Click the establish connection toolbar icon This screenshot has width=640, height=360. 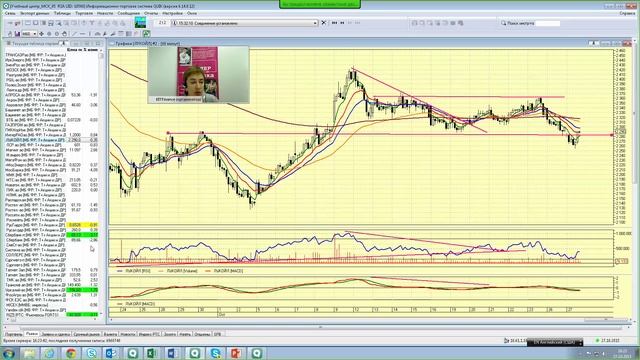[10, 23]
